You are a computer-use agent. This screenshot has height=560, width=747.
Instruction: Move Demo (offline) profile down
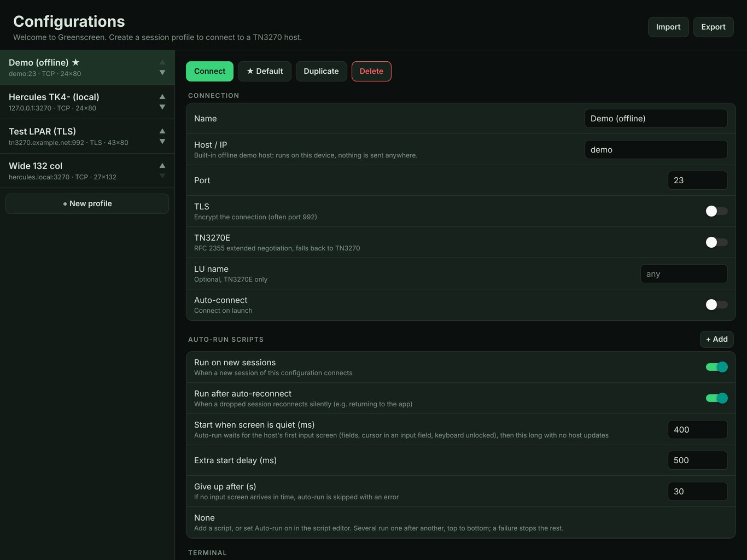click(162, 73)
